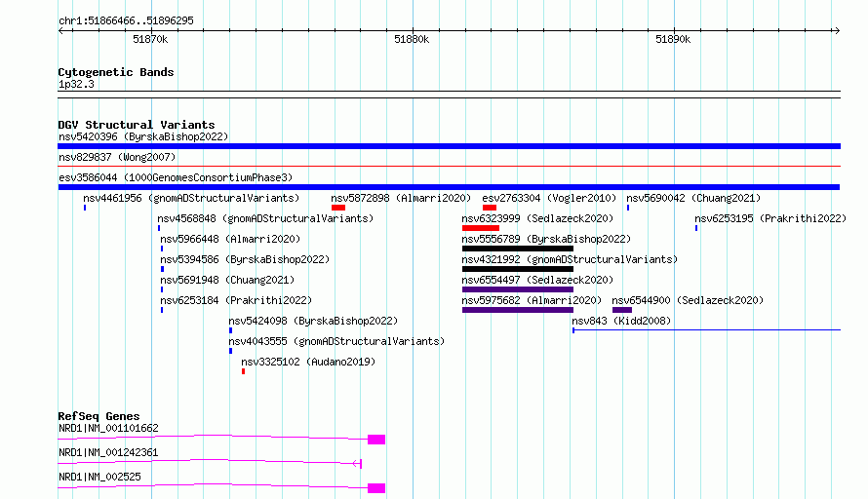Screen dimensions: 868x499
Task: Select the nsv5420396 blue variant bar
Action: point(449,146)
